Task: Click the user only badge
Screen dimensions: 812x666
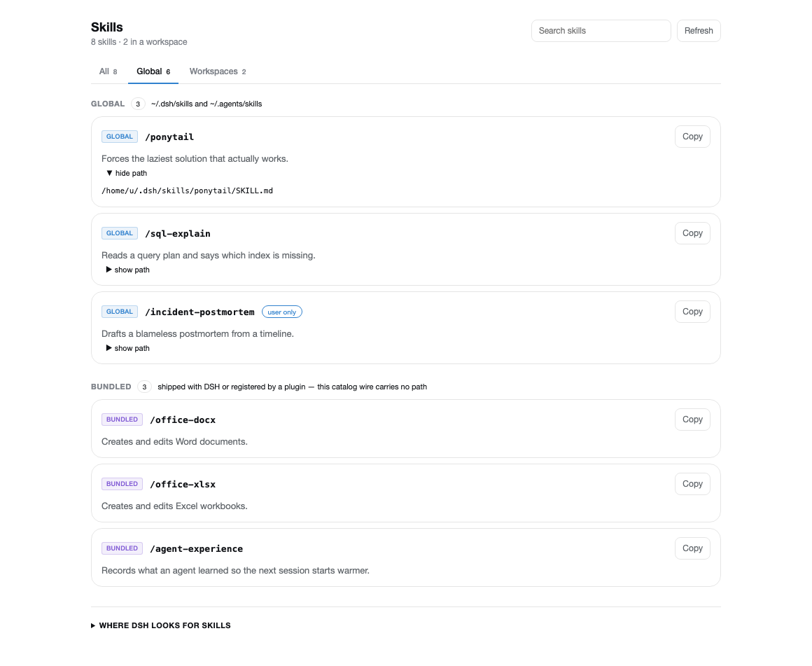Action: point(281,312)
